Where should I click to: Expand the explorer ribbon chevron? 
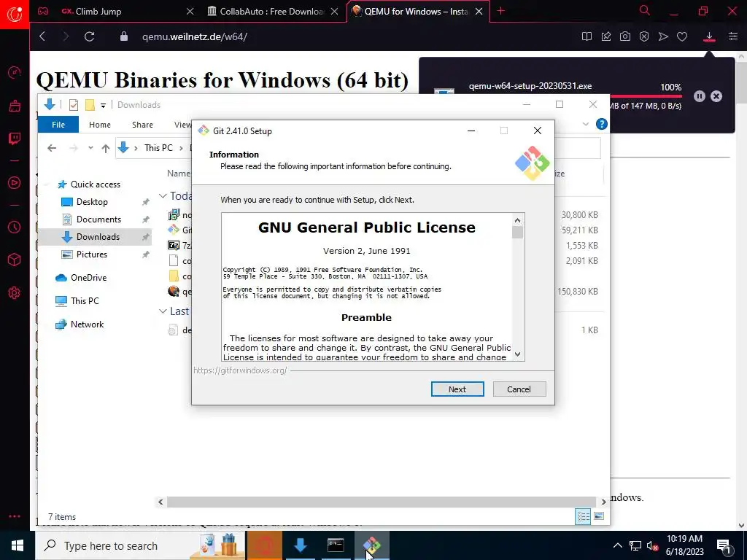pyautogui.click(x=586, y=124)
